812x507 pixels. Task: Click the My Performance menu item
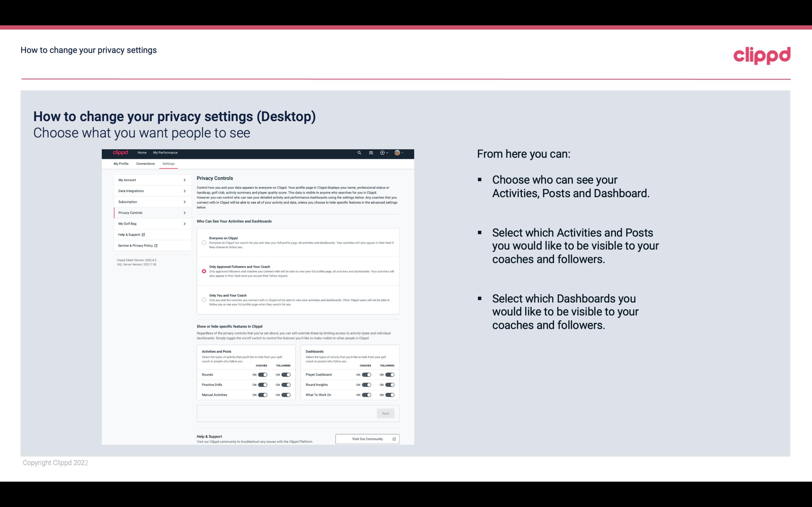pos(166,153)
